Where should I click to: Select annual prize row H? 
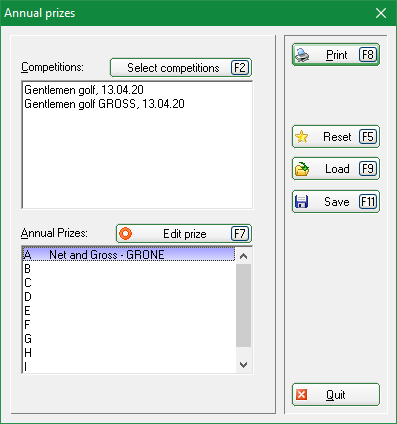point(128,353)
